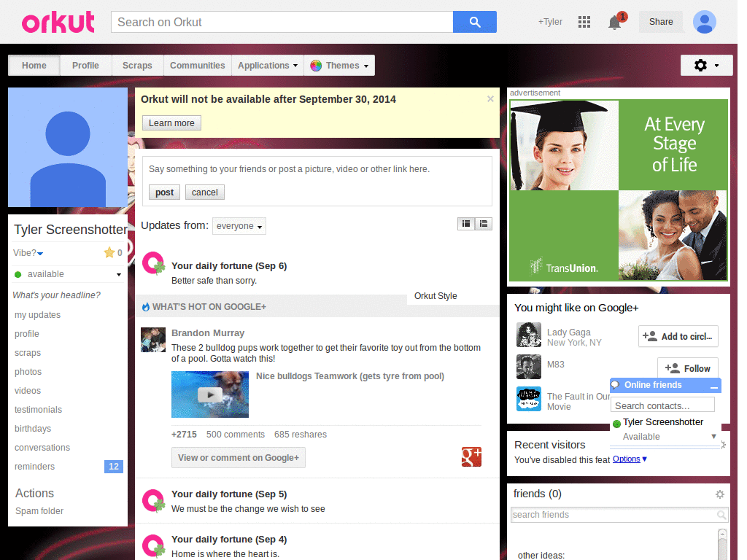Switch to the expanded list view icon
747x560 pixels.
click(484, 224)
